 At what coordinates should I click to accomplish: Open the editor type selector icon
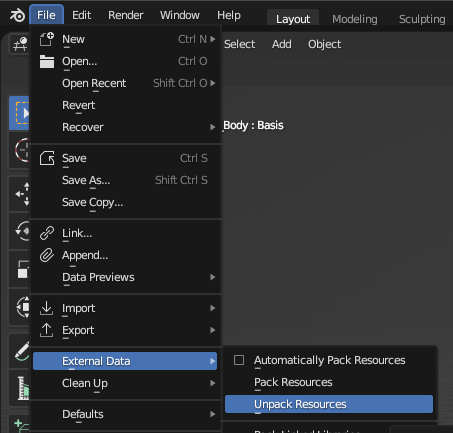point(20,44)
